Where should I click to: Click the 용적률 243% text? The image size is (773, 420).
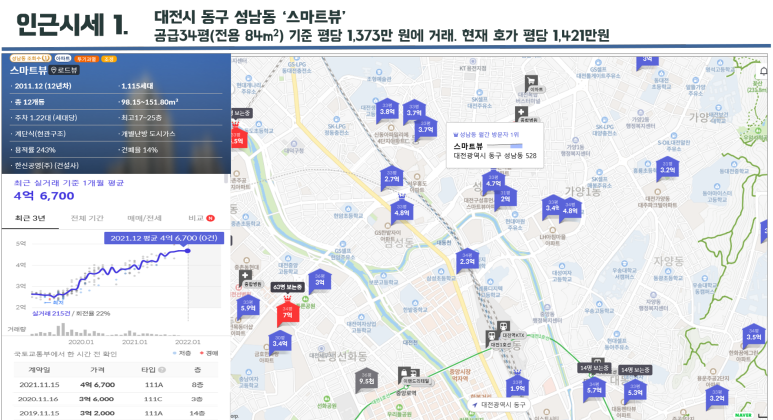35,150
